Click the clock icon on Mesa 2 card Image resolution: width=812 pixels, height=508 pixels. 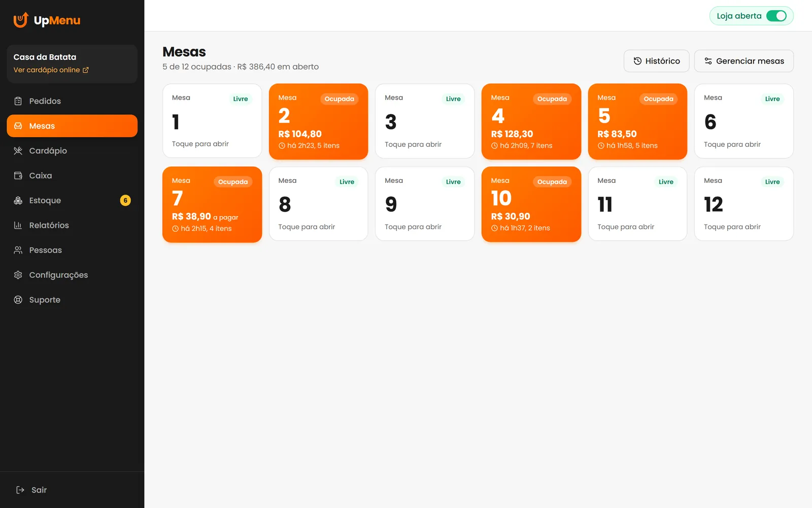pos(282,146)
